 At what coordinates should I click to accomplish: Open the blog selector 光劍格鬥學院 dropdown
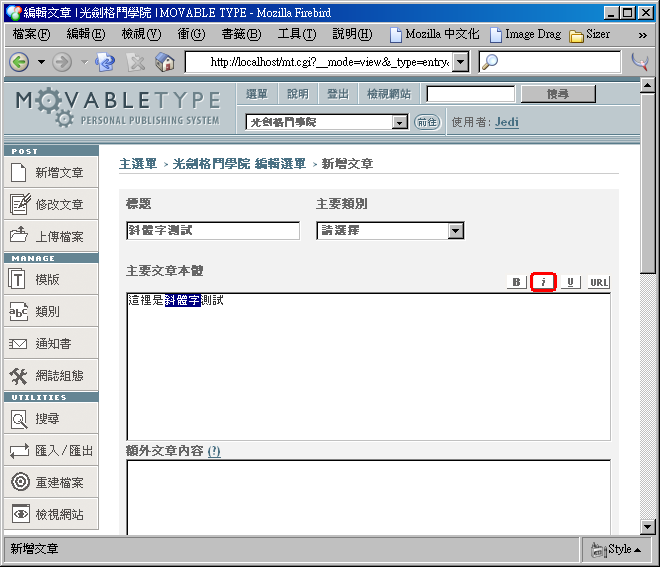pyautogui.click(x=327, y=122)
